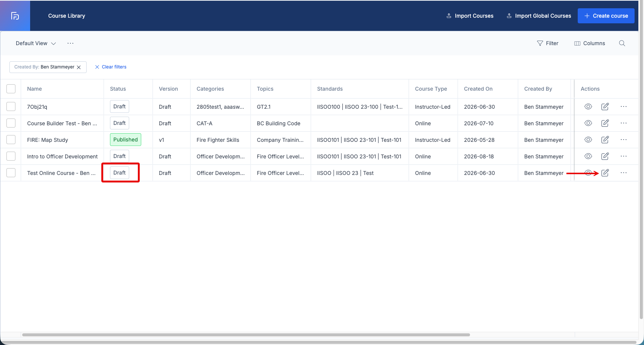The image size is (644, 345).
Task: Open the FIRE: Map Study course name
Action: click(47, 140)
